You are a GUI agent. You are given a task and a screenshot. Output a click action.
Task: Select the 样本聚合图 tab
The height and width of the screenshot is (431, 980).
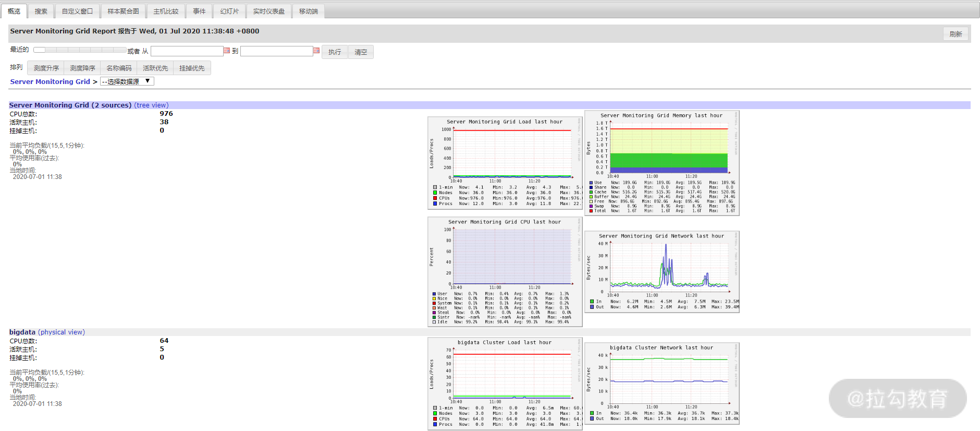(x=123, y=11)
